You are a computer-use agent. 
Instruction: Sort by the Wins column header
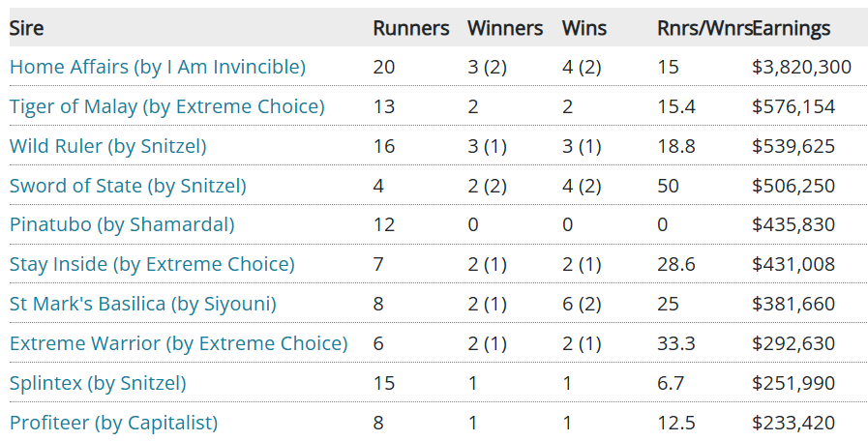click(x=584, y=28)
